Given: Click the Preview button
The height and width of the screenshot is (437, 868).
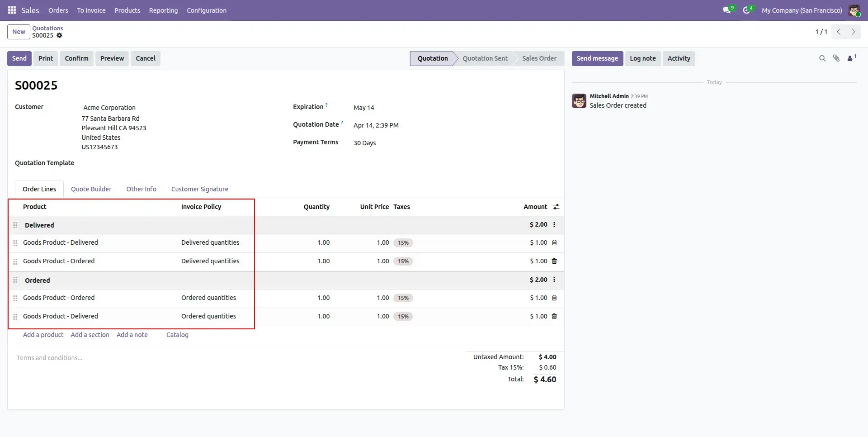Looking at the screenshot, I should click(112, 58).
